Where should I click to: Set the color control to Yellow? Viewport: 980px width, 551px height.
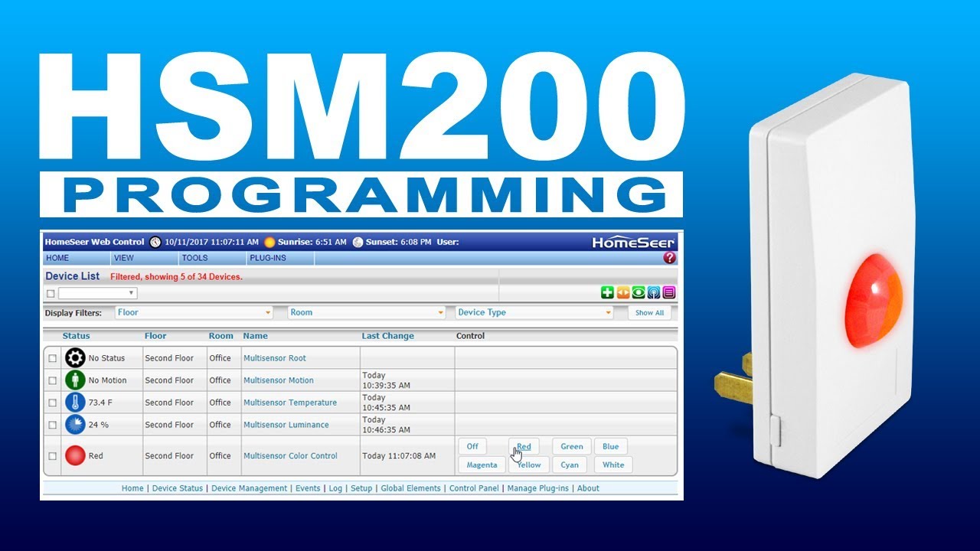pos(528,465)
